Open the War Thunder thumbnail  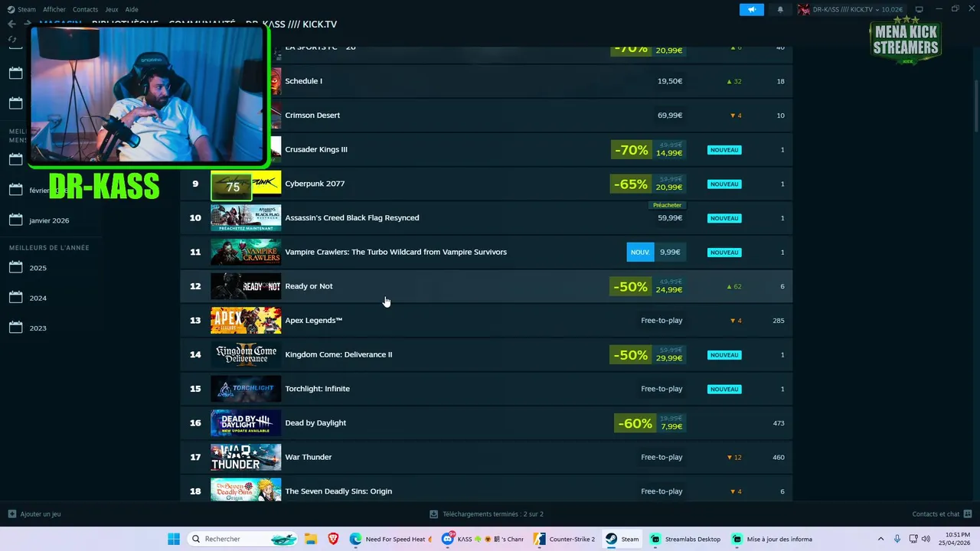(x=246, y=457)
